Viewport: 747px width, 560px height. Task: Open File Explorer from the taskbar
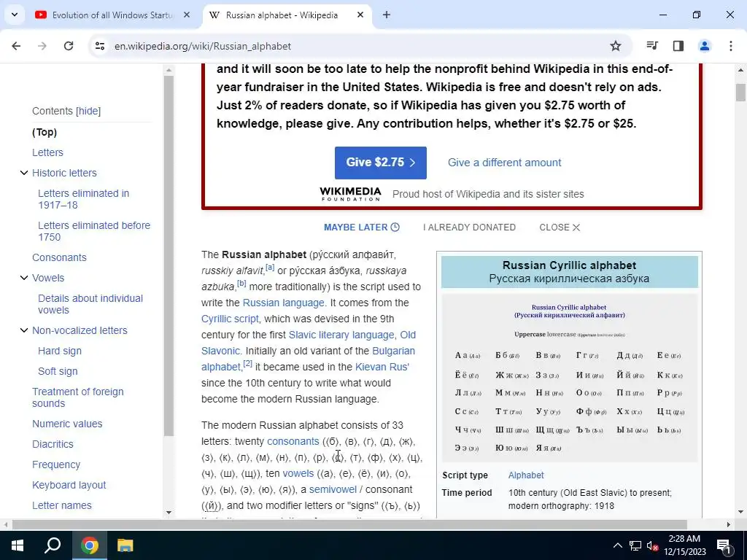(125, 545)
